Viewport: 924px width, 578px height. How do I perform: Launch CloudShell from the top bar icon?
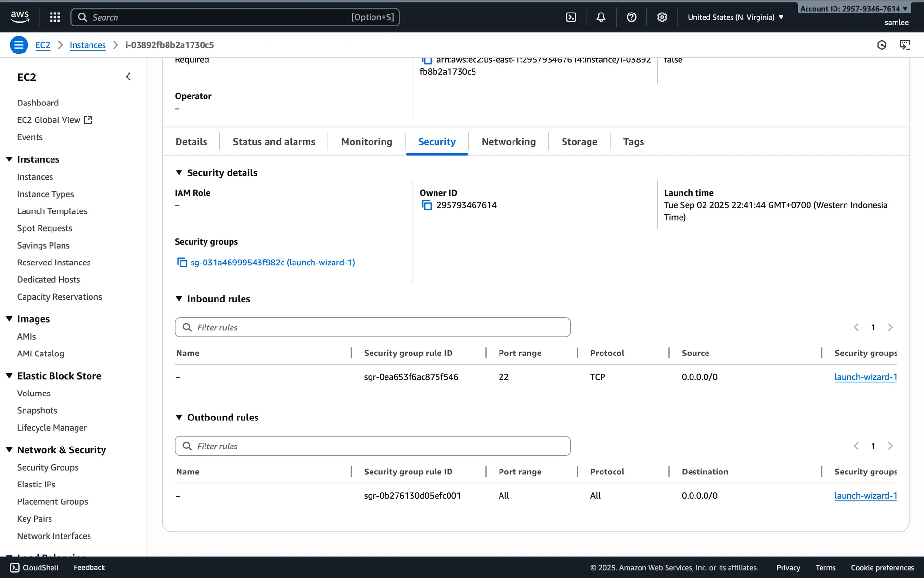pyautogui.click(x=571, y=17)
